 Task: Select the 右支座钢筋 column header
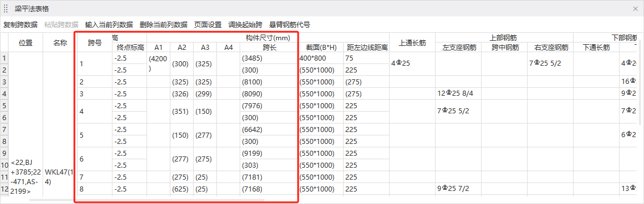(x=551, y=47)
